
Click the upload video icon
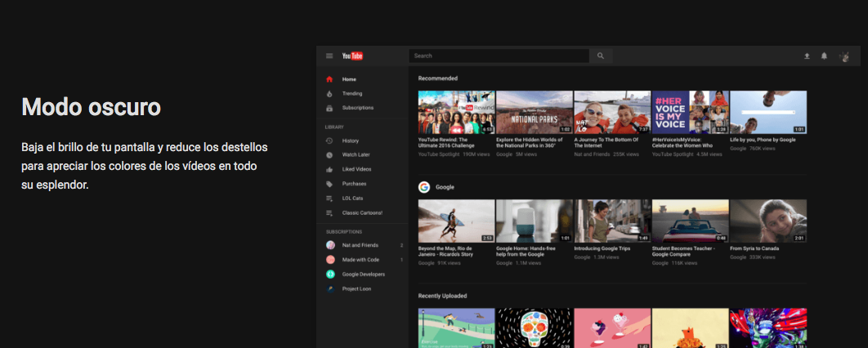click(807, 56)
